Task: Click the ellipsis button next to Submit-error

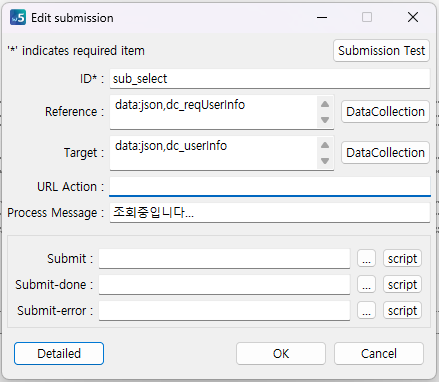Action: 366,310
